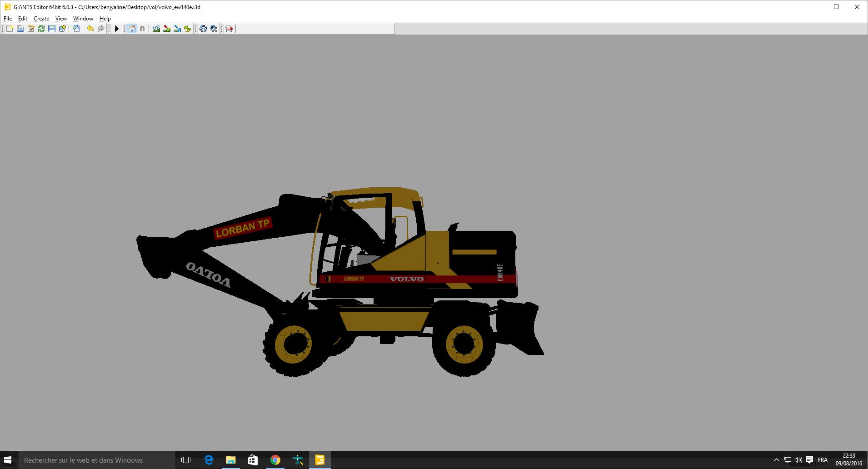
Task: Open the Window menu
Action: click(x=83, y=19)
